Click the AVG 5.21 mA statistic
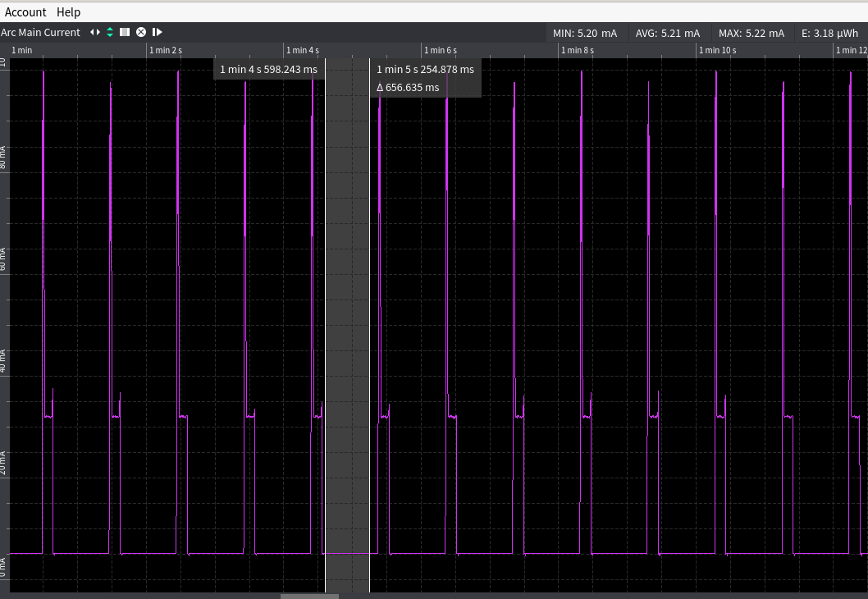The width and height of the screenshot is (868, 599). (x=669, y=33)
